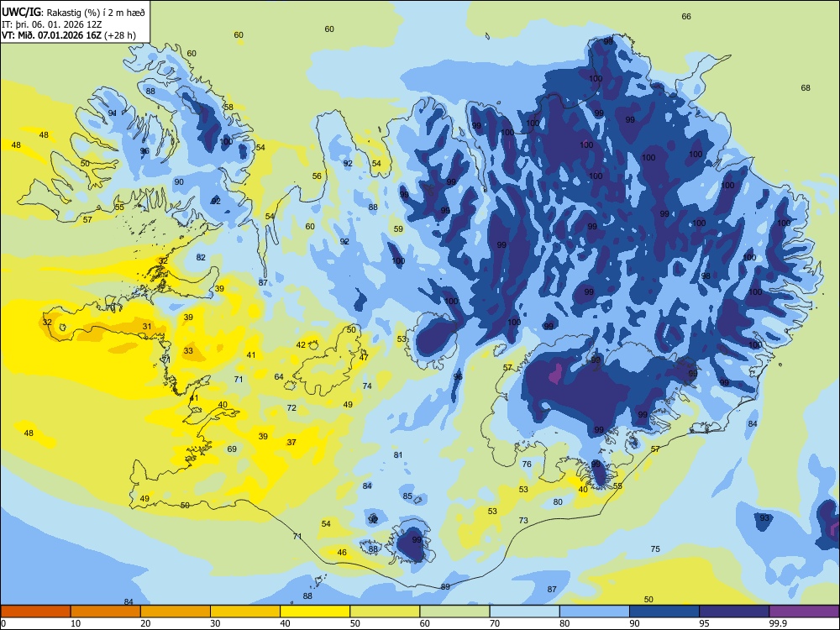The image size is (840, 630).
Task: Click the purple legend swatch above 99.9
Action: 804,612
